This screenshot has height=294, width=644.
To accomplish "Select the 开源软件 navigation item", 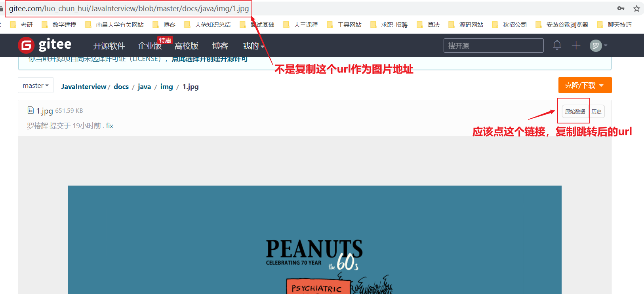I will 109,46.
